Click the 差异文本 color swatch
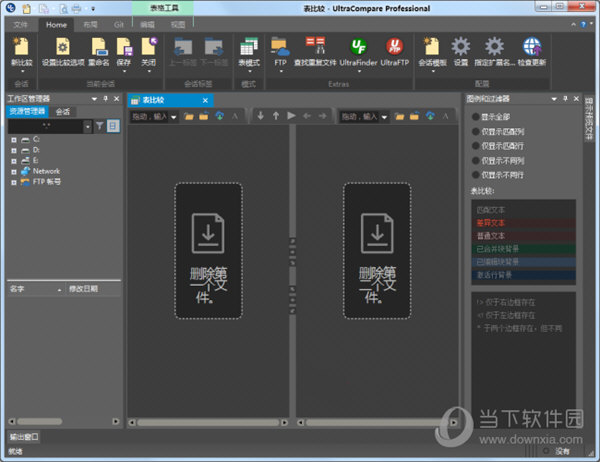The width and height of the screenshot is (600, 462). point(523,223)
